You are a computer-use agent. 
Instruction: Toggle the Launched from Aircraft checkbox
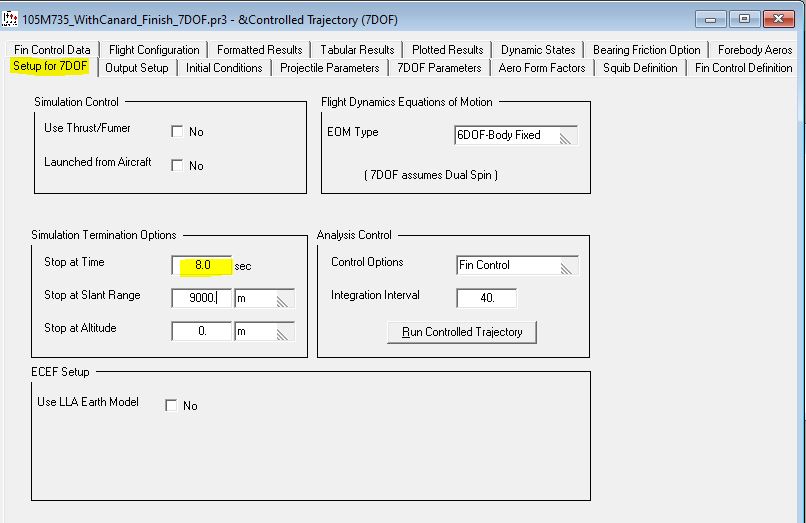click(x=178, y=166)
